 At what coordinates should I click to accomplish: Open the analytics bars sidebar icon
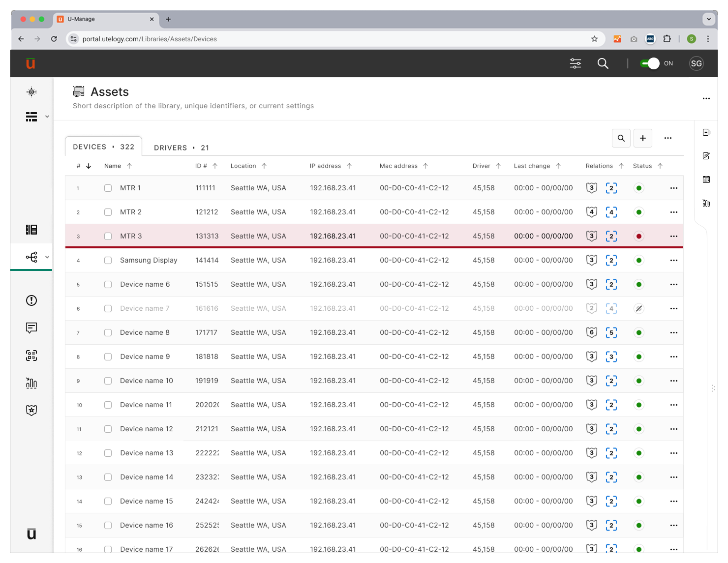31,383
